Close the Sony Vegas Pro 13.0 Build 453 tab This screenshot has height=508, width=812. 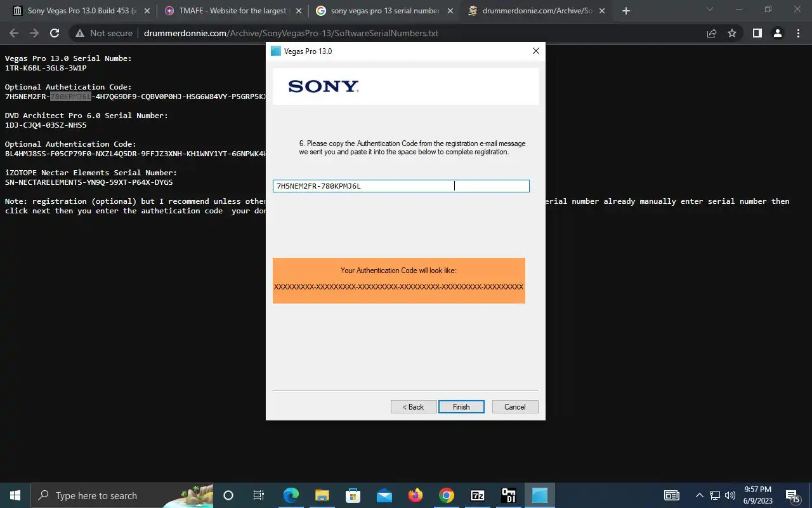(x=147, y=11)
